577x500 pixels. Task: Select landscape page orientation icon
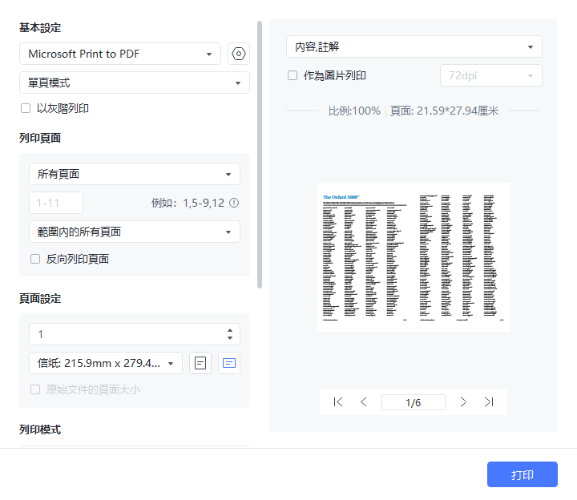click(229, 363)
